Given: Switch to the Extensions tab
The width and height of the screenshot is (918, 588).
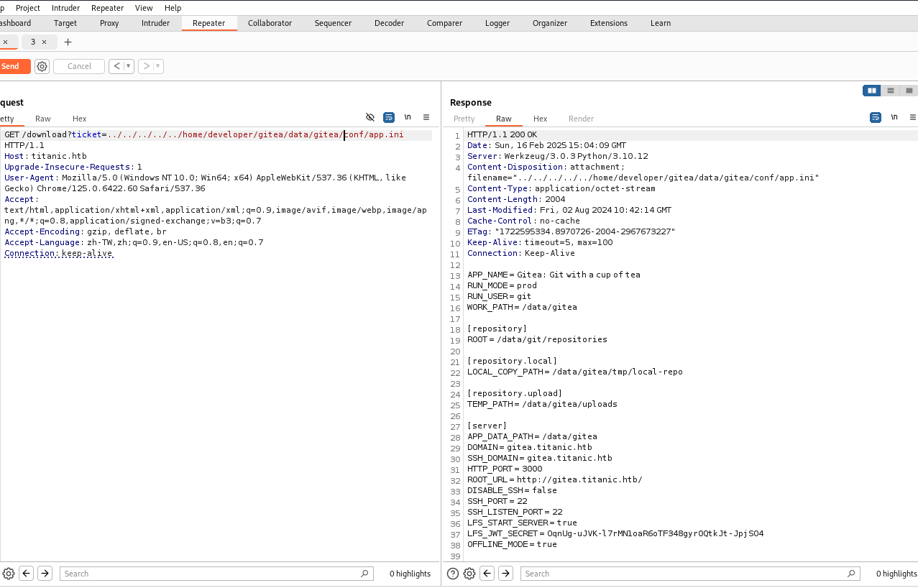Looking at the screenshot, I should coord(609,23).
